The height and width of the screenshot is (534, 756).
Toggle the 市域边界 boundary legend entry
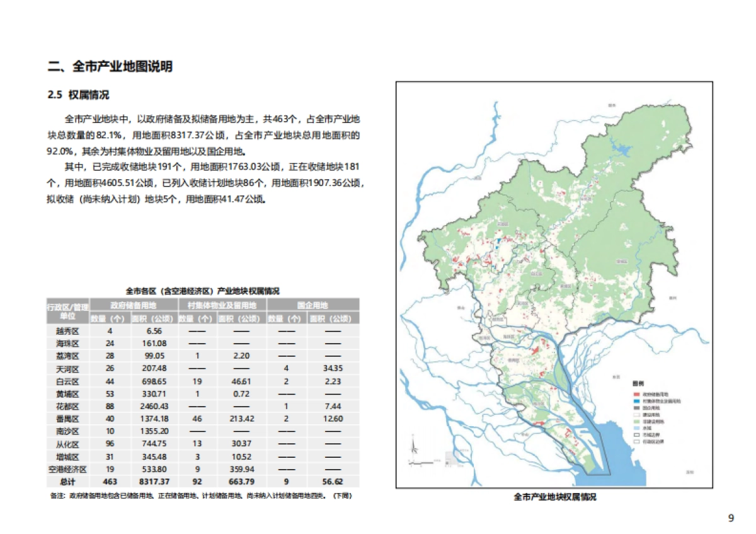point(636,434)
